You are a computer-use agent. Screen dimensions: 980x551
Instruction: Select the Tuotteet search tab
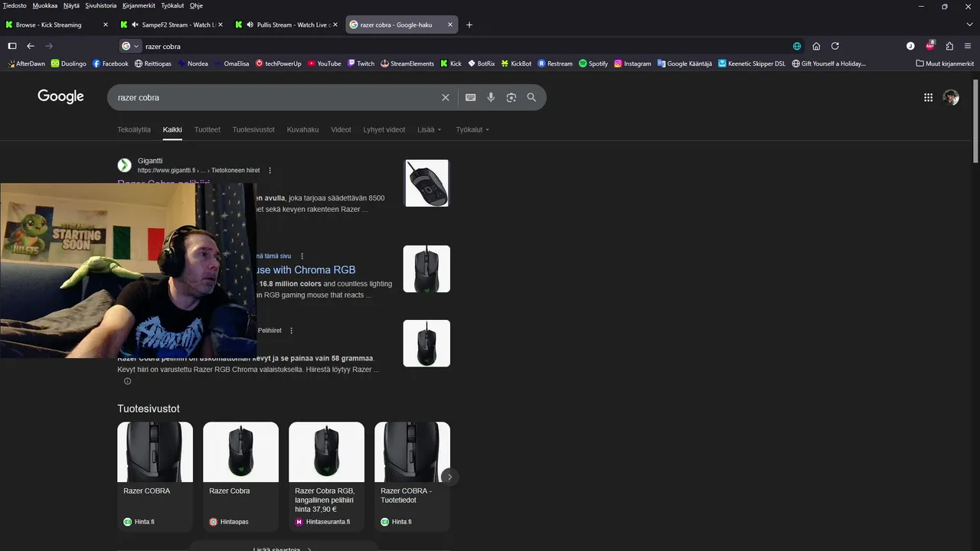click(207, 129)
